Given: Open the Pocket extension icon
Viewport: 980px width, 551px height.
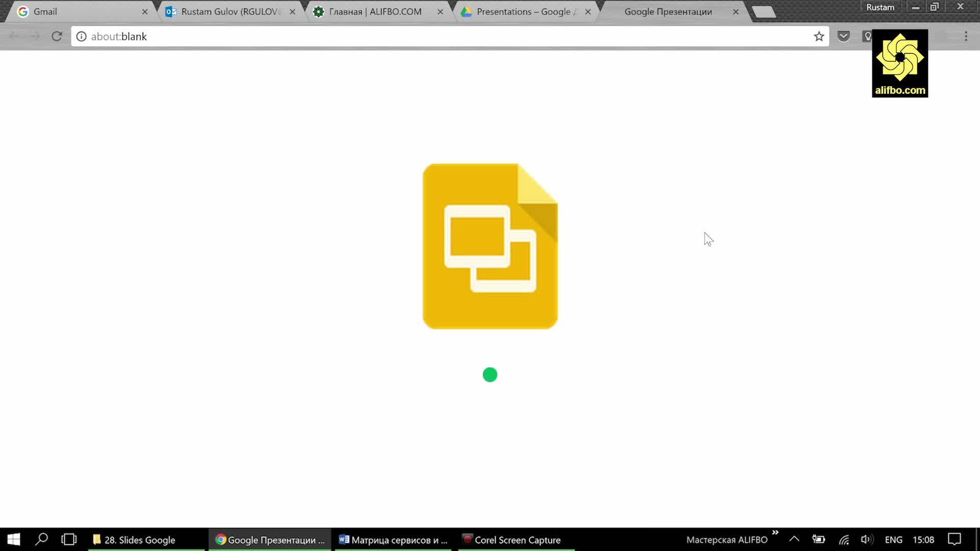Looking at the screenshot, I should point(843,36).
